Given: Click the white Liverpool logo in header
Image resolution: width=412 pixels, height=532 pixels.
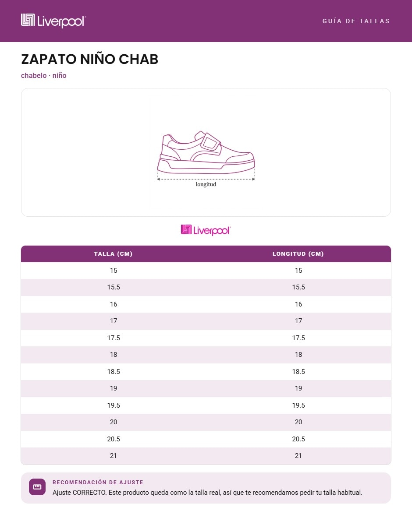Looking at the screenshot, I should pos(53,21).
